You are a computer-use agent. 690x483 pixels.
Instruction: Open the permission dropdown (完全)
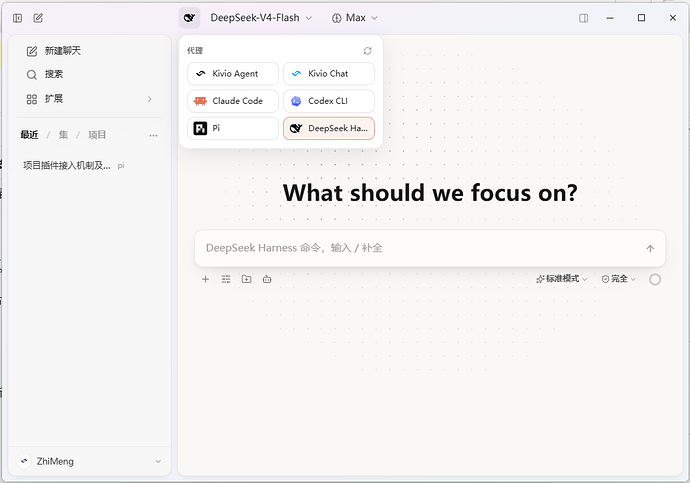[x=618, y=279]
